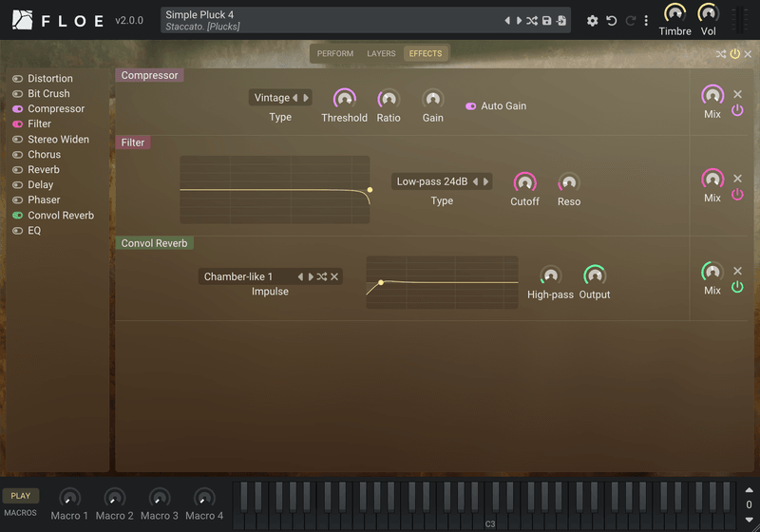Power off the Compressor effect
760x532 pixels.
737,110
